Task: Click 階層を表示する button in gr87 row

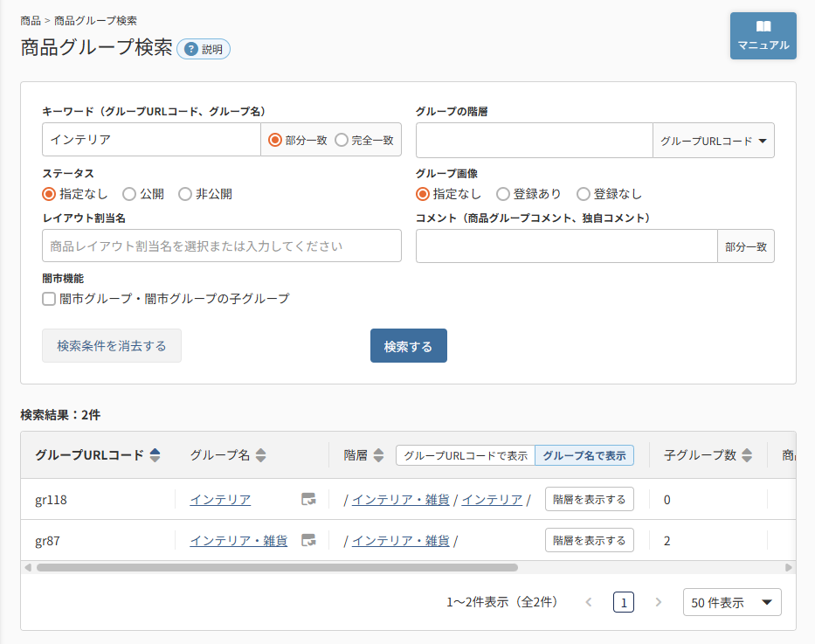Action: tap(590, 540)
